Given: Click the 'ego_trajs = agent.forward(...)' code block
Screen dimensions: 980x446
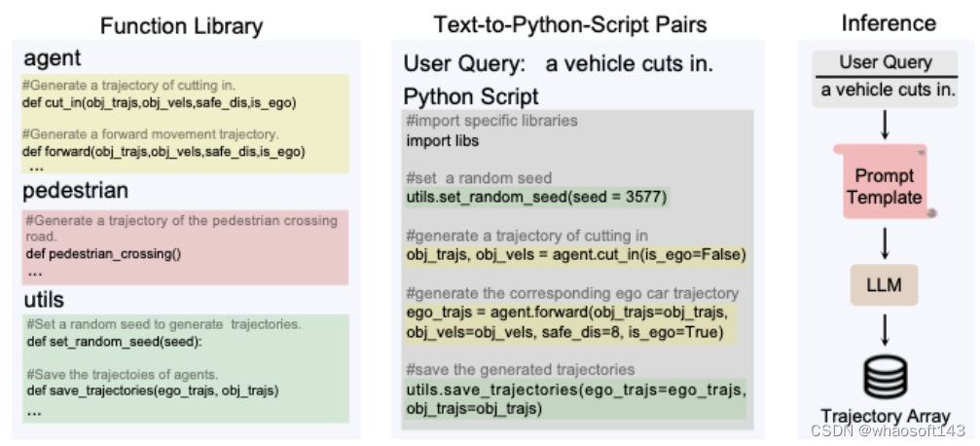Looking at the screenshot, I should 570,322.
